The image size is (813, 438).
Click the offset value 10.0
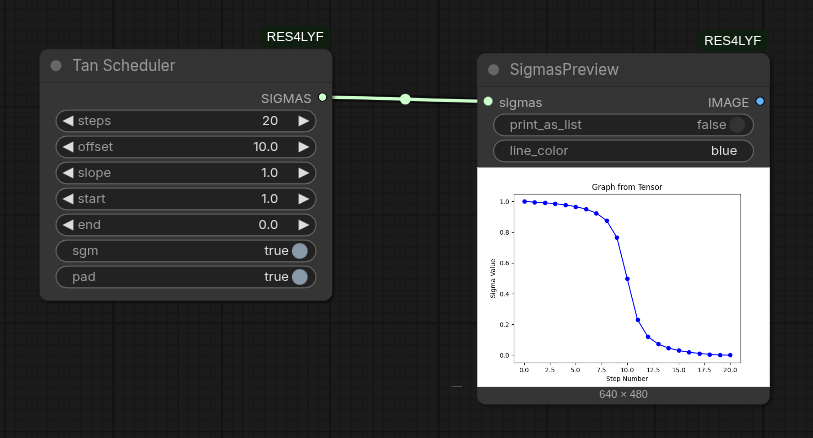pos(265,147)
